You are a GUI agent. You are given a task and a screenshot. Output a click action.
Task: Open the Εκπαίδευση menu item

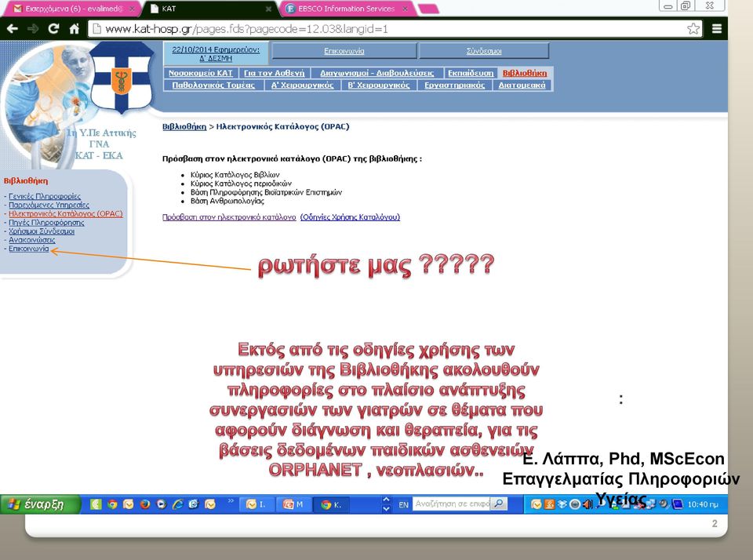[471, 73]
